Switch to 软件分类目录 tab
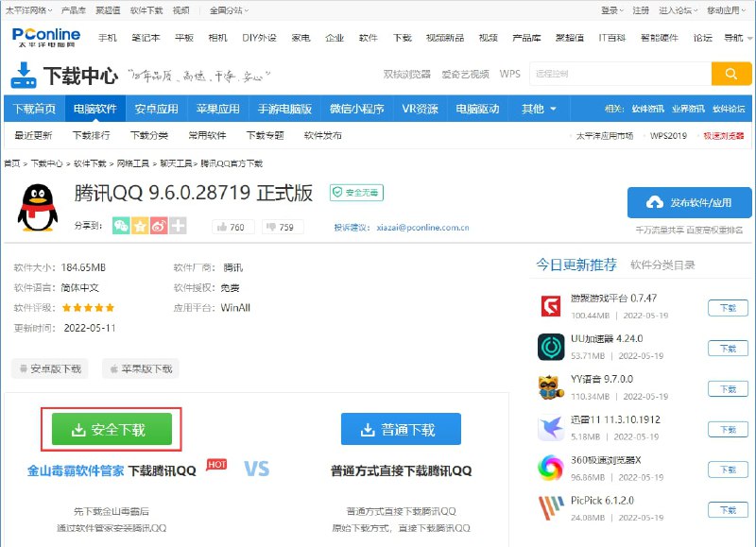The width and height of the screenshot is (756, 547). [x=662, y=265]
